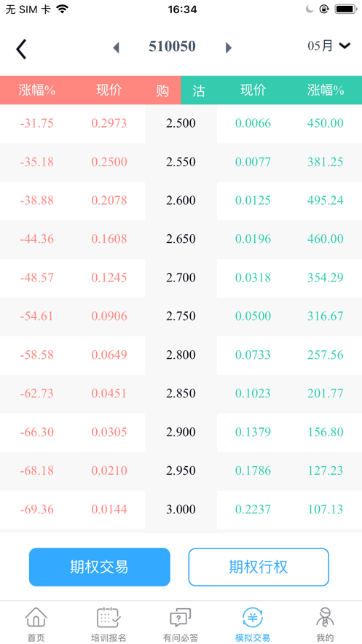Go to previous underlying with left triangle
The width and height of the screenshot is (362, 644).
[116, 47]
